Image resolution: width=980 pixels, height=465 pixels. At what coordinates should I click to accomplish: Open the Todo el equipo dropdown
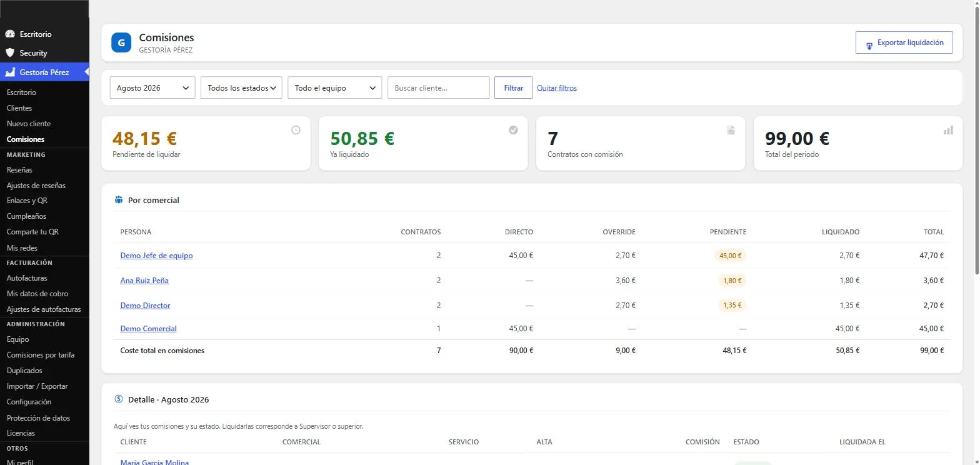tap(335, 87)
